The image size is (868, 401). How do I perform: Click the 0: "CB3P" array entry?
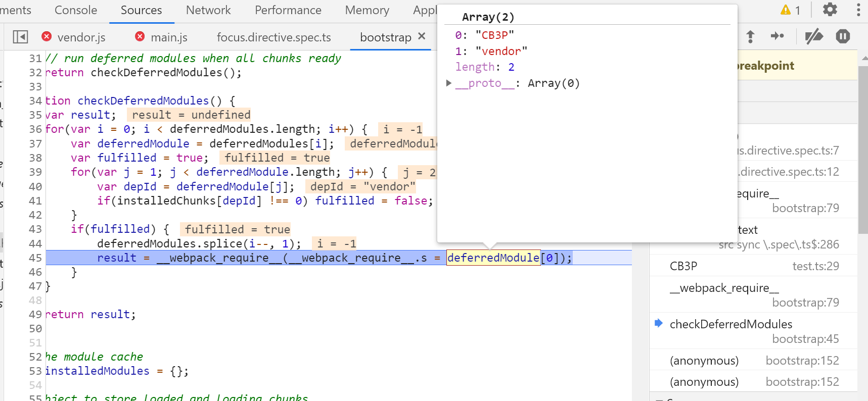pyautogui.click(x=484, y=35)
